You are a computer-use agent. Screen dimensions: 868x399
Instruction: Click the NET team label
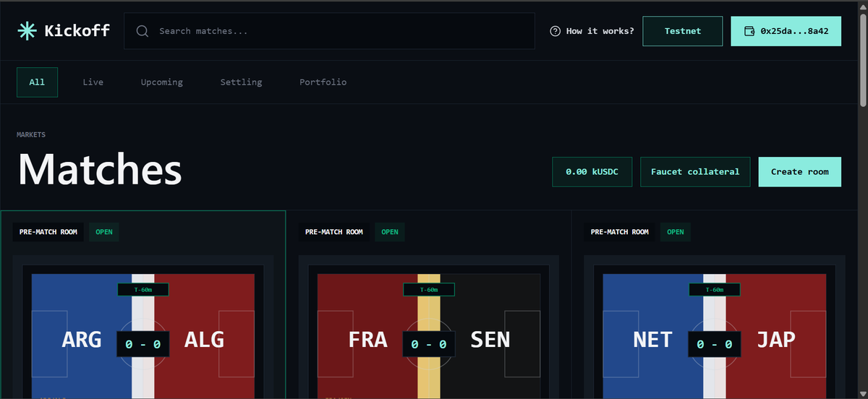pos(653,340)
